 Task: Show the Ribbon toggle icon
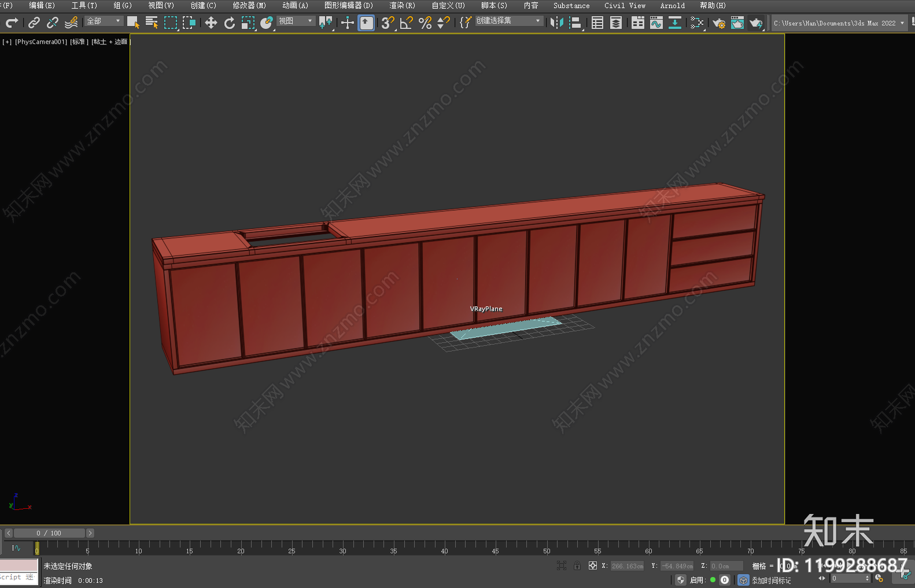pos(638,23)
